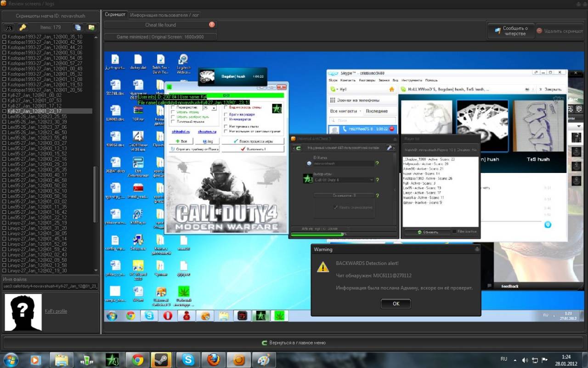Open the Windows Start menu
588x368 pixels.
[x=11, y=360]
